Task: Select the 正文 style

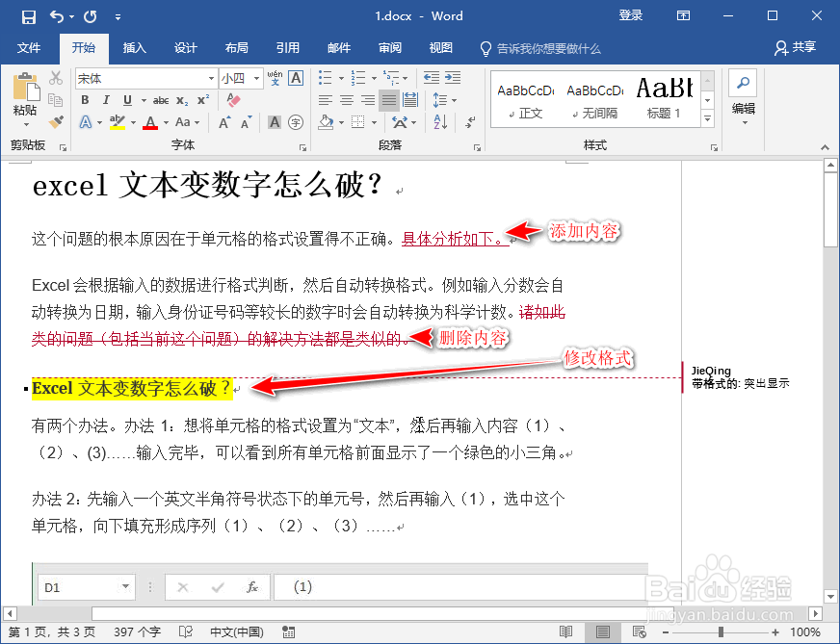Action: click(x=526, y=100)
